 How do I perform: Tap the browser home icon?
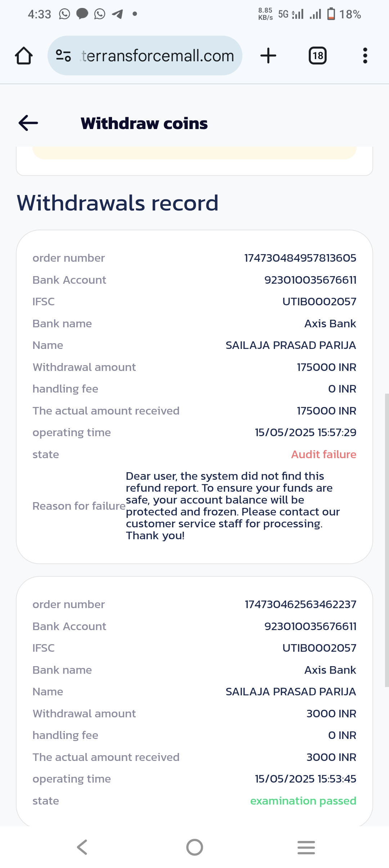[x=24, y=56]
